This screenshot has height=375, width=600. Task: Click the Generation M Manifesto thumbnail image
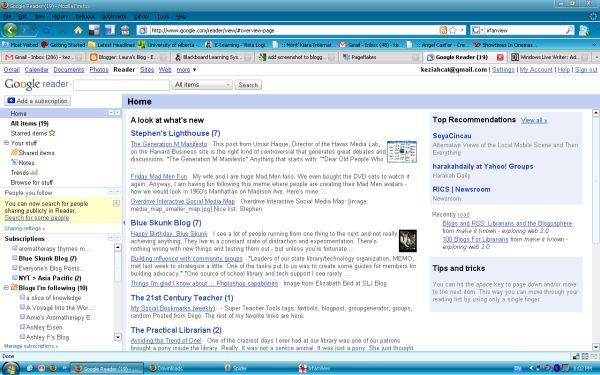pos(402,152)
